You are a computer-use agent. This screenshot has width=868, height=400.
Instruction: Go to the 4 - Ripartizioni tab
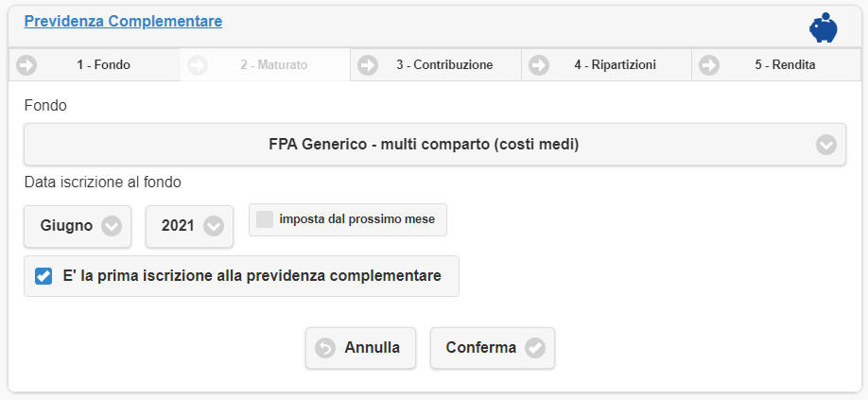click(615, 65)
